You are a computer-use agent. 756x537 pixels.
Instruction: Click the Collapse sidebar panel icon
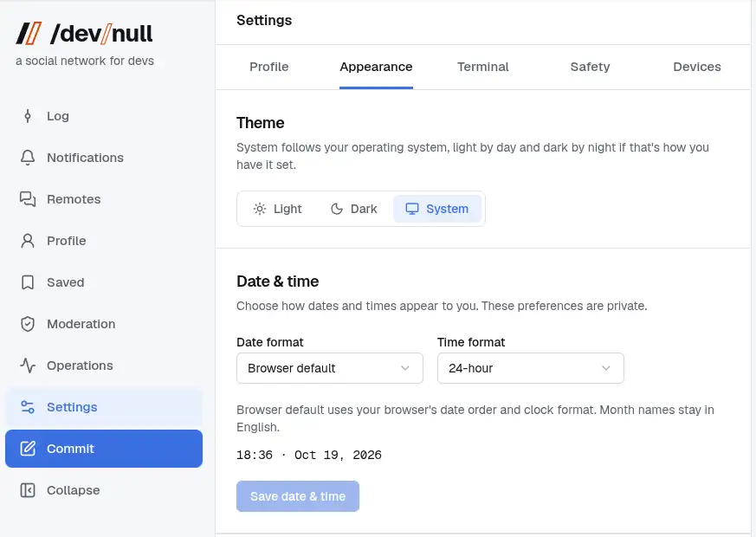[x=28, y=490]
